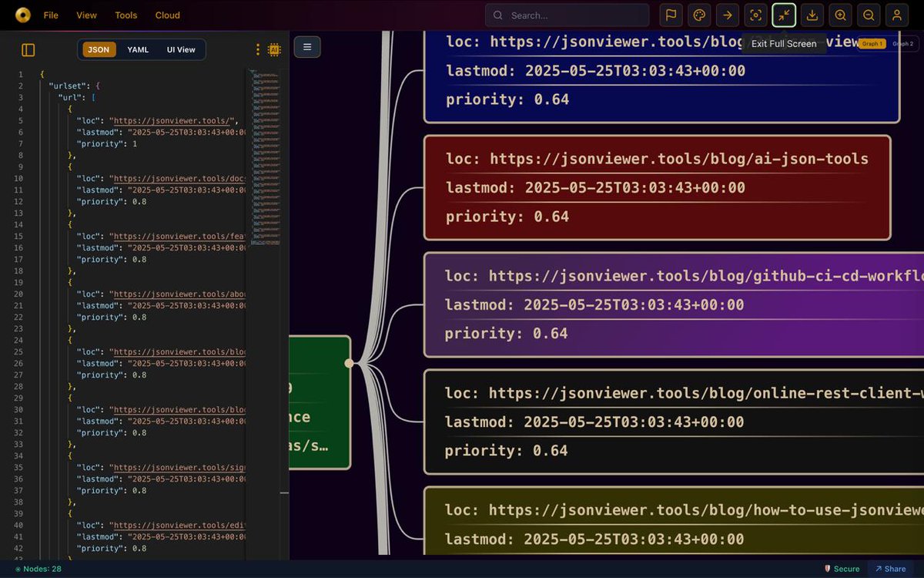Click the jsonviewer.tools/edi… link on line 40

point(179,526)
